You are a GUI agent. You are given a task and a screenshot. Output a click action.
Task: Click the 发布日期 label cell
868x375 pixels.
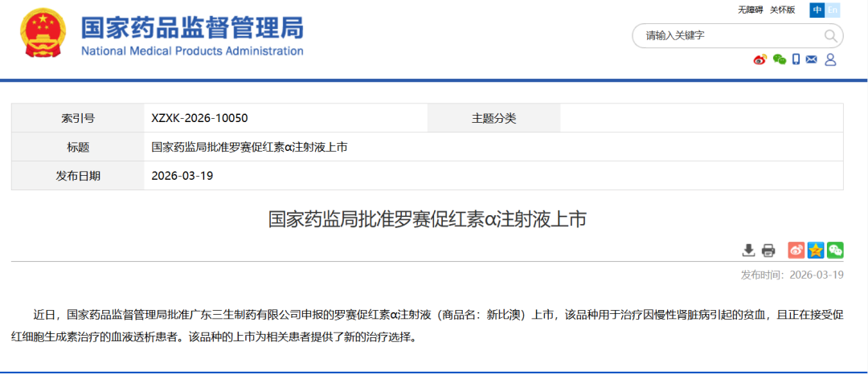click(78, 176)
